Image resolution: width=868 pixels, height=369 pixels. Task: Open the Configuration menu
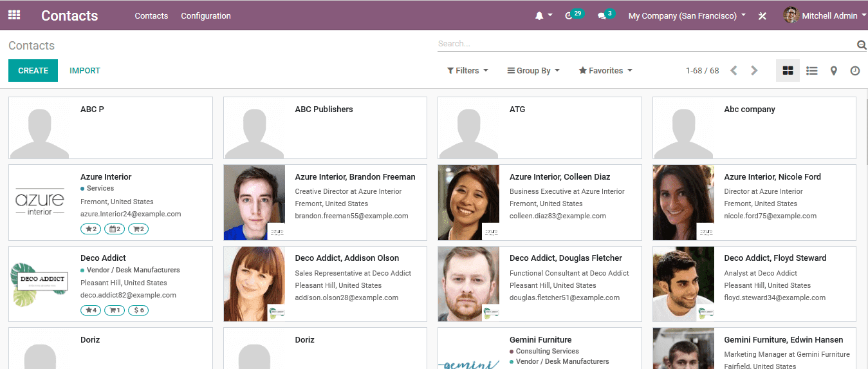(206, 15)
